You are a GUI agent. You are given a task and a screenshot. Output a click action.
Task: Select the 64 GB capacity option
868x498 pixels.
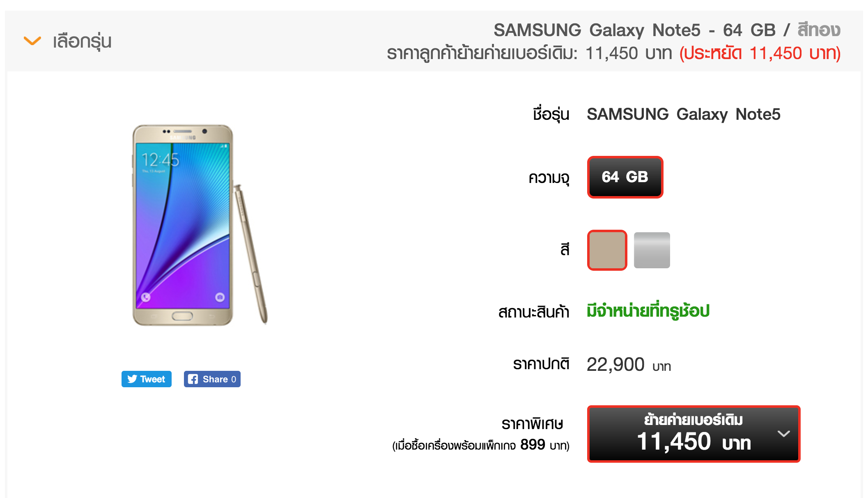pyautogui.click(x=625, y=177)
